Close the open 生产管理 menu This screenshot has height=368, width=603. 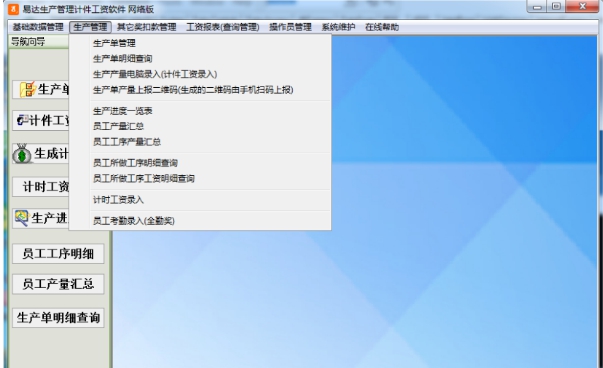click(x=90, y=27)
